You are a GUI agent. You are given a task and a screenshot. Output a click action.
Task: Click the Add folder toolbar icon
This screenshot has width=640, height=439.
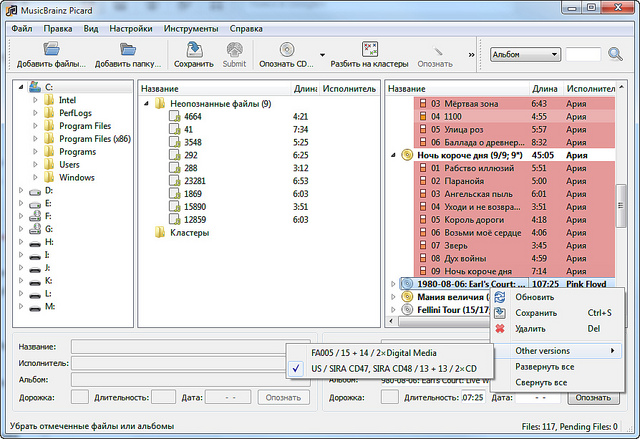point(128,49)
